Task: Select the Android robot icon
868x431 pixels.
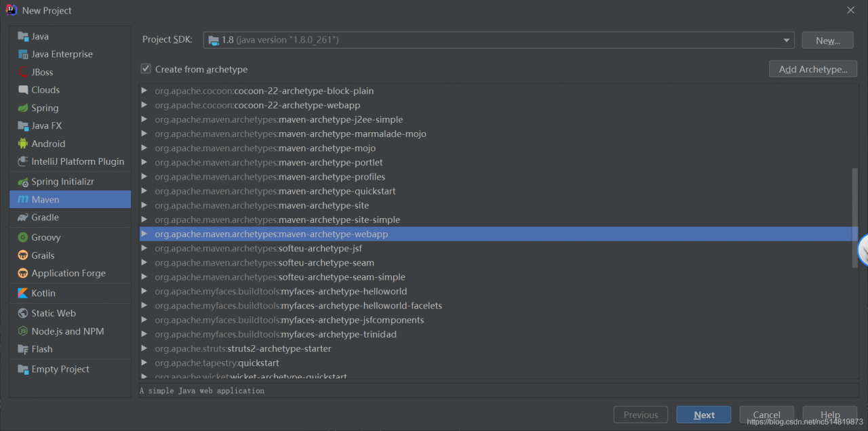Action: (x=23, y=144)
